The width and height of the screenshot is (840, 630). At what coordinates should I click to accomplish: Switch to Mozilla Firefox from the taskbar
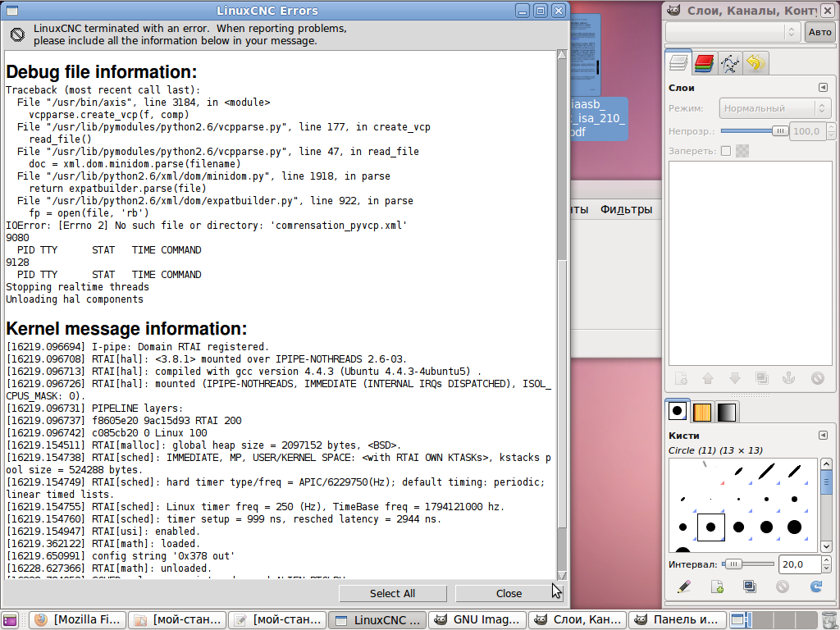78,620
